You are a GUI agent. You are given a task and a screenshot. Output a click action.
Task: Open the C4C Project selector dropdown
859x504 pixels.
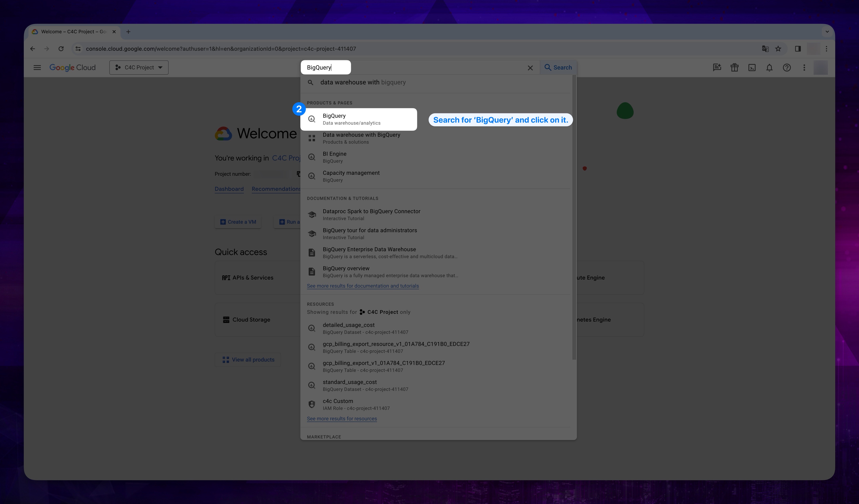[139, 68]
